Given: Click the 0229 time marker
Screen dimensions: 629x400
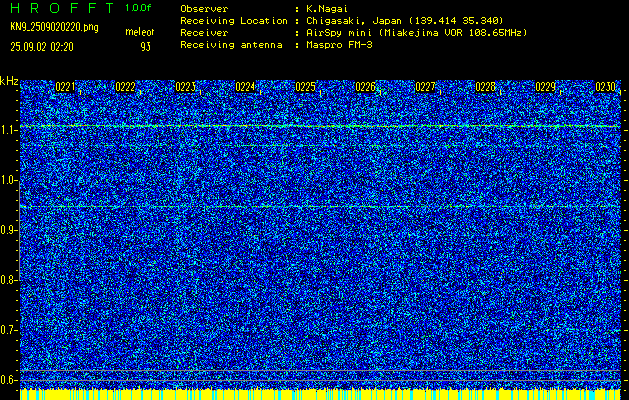Looking at the screenshot, I should coord(545,87).
